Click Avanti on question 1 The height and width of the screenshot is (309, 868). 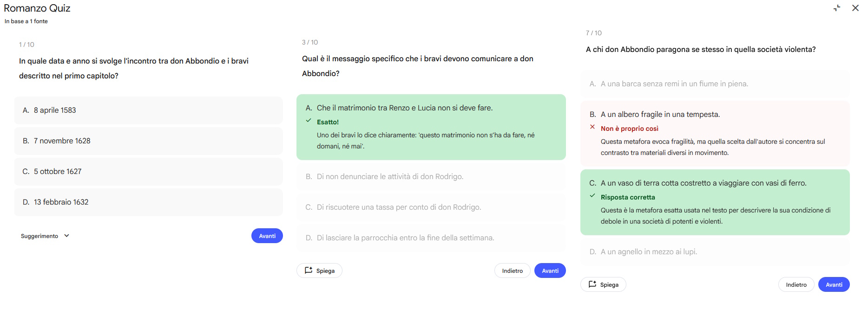point(267,236)
